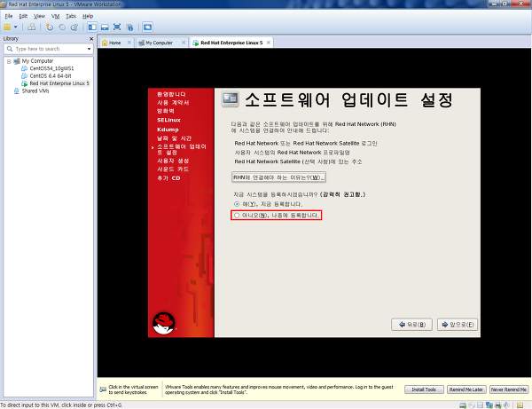Click '추가 CD' in the setup sidebar
The width and height of the screenshot is (532, 409).
168,178
